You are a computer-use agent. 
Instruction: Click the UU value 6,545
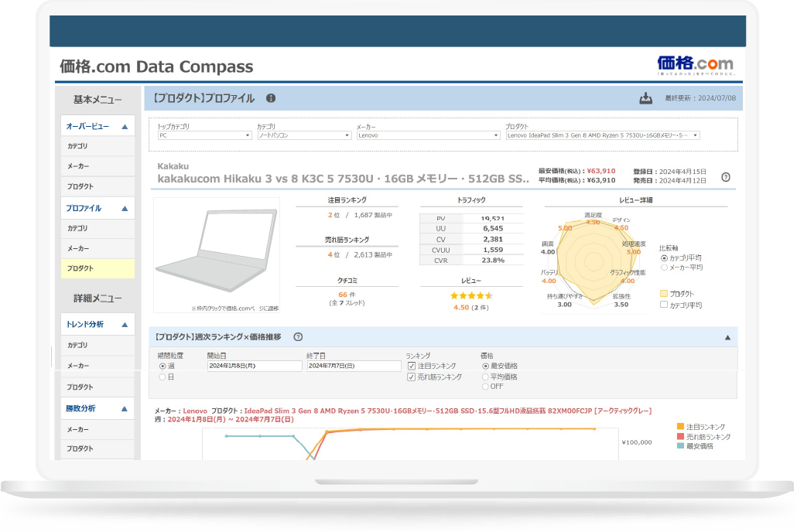[493, 229]
